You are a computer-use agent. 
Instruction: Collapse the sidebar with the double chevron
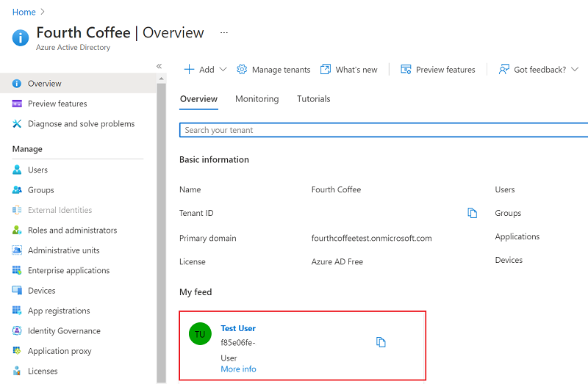click(x=159, y=66)
